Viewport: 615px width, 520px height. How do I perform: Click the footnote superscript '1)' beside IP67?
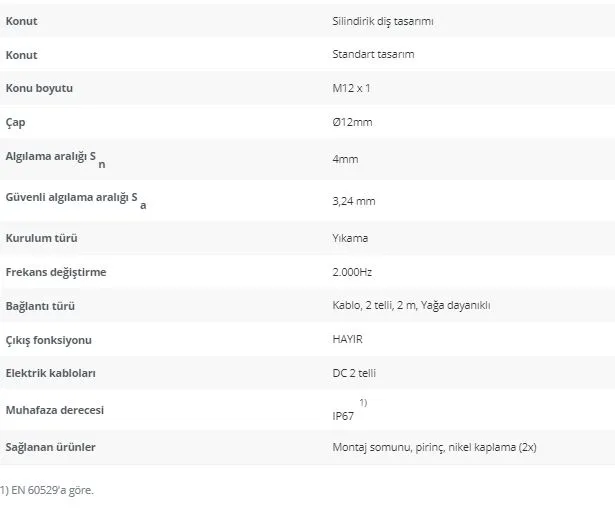click(363, 402)
